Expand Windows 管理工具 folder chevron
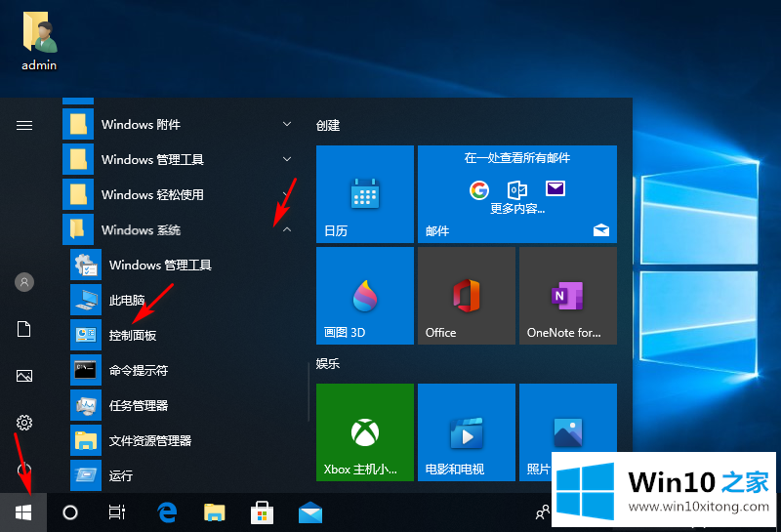 point(287,159)
